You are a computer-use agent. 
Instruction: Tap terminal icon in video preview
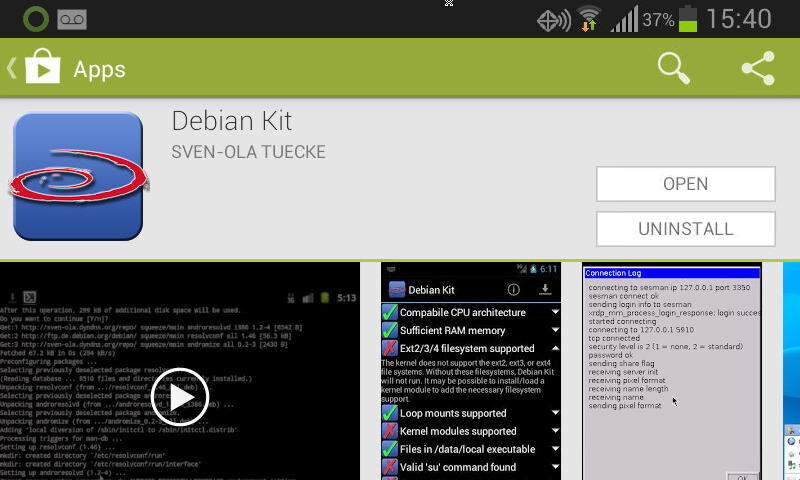pos(30,297)
